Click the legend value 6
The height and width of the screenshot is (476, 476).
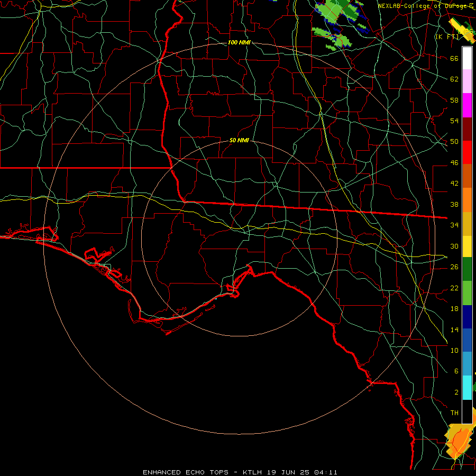tap(456, 371)
